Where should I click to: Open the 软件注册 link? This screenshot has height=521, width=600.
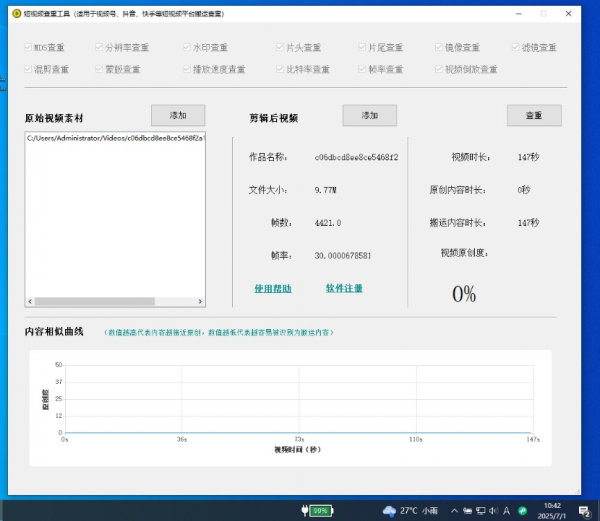coord(344,288)
